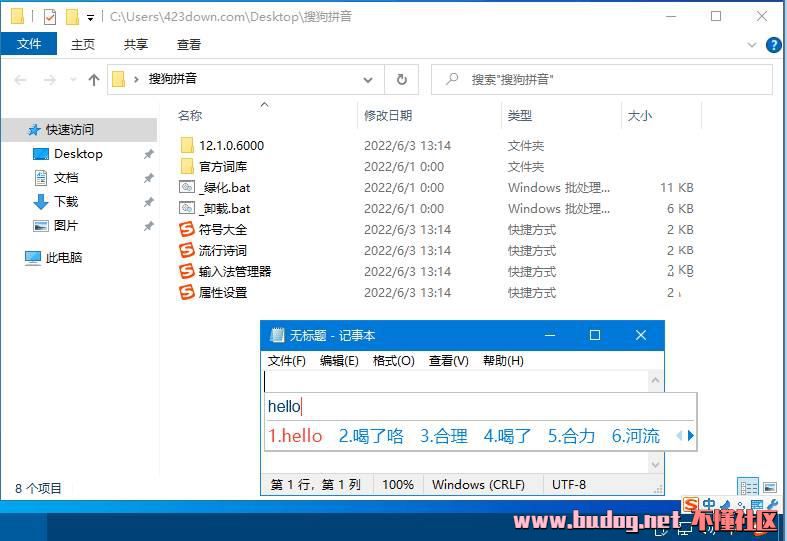Image resolution: width=787 pixels, height=541 pixels.
Task: Click the 搜索"搜狗拼音" search box
Action: click(610, 80)
